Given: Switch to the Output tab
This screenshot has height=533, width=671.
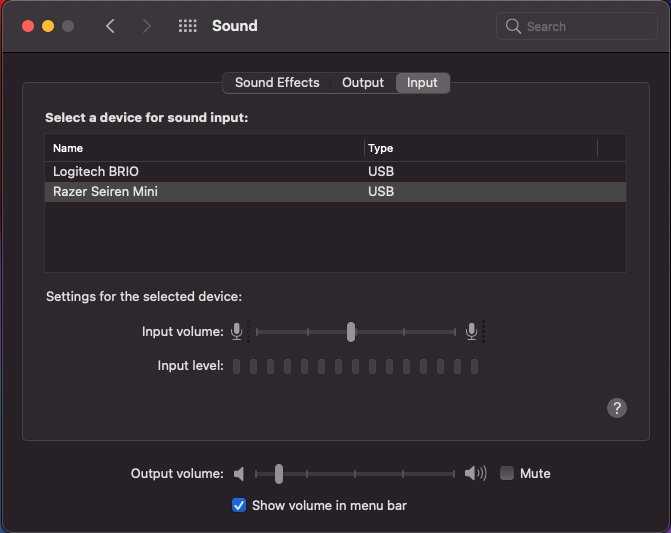Looking at the screenshot, I should tap(363, 83).
